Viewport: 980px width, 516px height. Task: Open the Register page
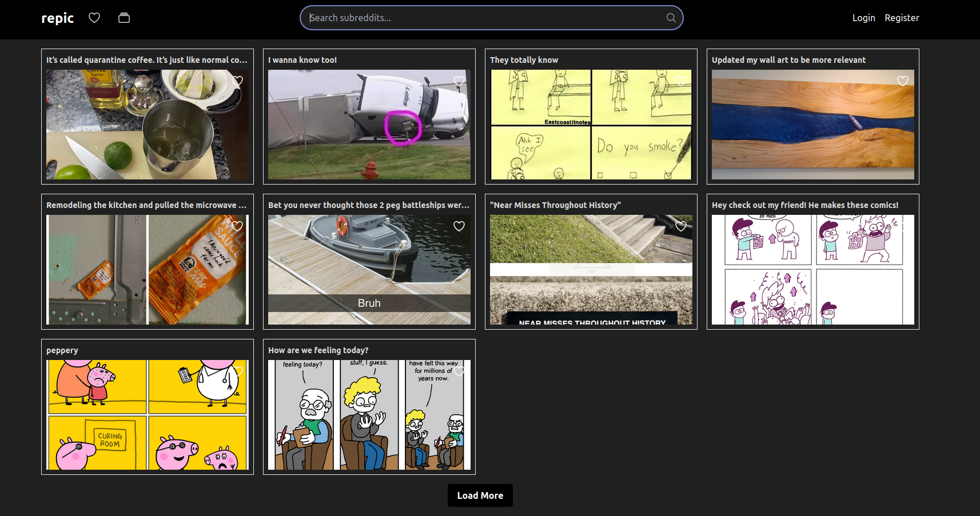click(902, 18)
